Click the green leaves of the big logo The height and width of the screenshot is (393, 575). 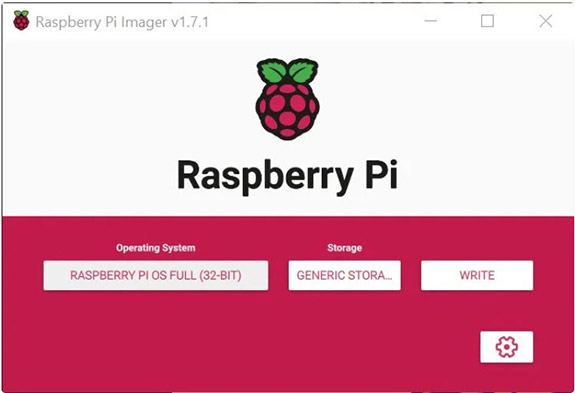tap(288, 71)
